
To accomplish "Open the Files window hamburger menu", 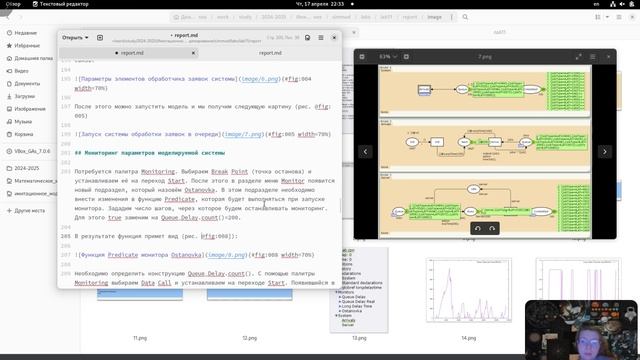I will (619, 17).
